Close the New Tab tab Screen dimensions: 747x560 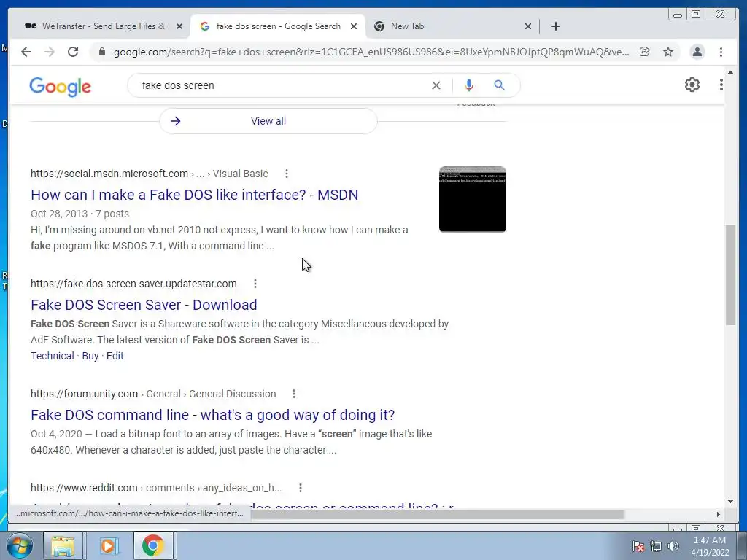pos(528,26)
